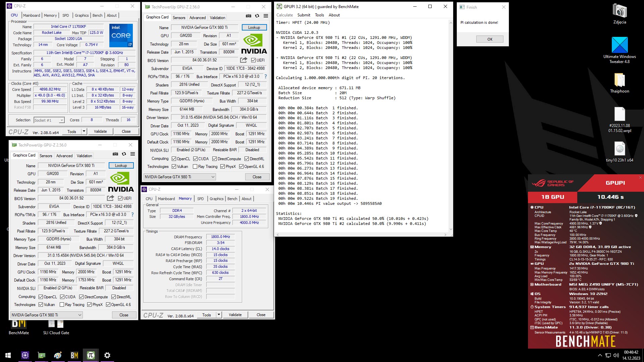Viewport: 644px width, 362px height.
Task: Click refresh icon in lower GPU-Z window
Action: (x=124, y=154)
